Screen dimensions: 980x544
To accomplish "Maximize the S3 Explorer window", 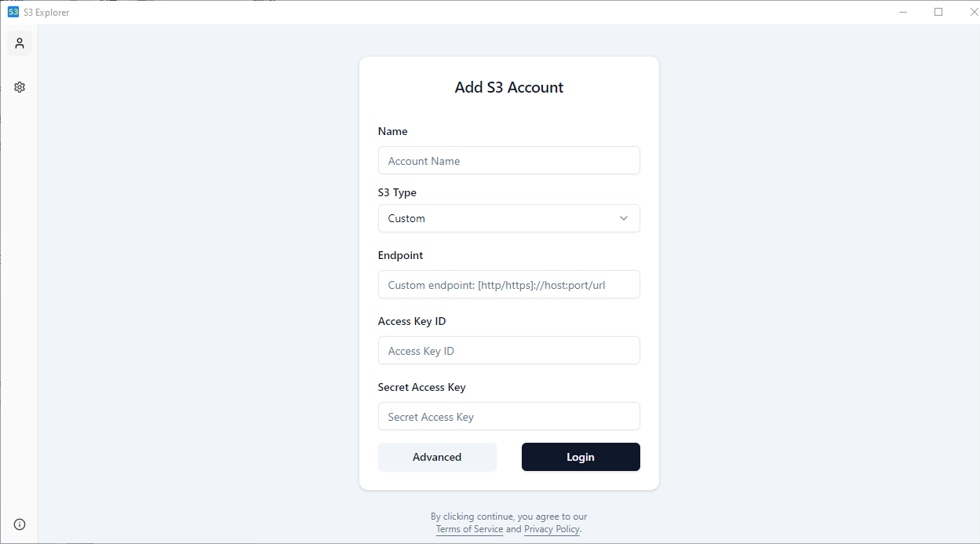I will [938, 12].
